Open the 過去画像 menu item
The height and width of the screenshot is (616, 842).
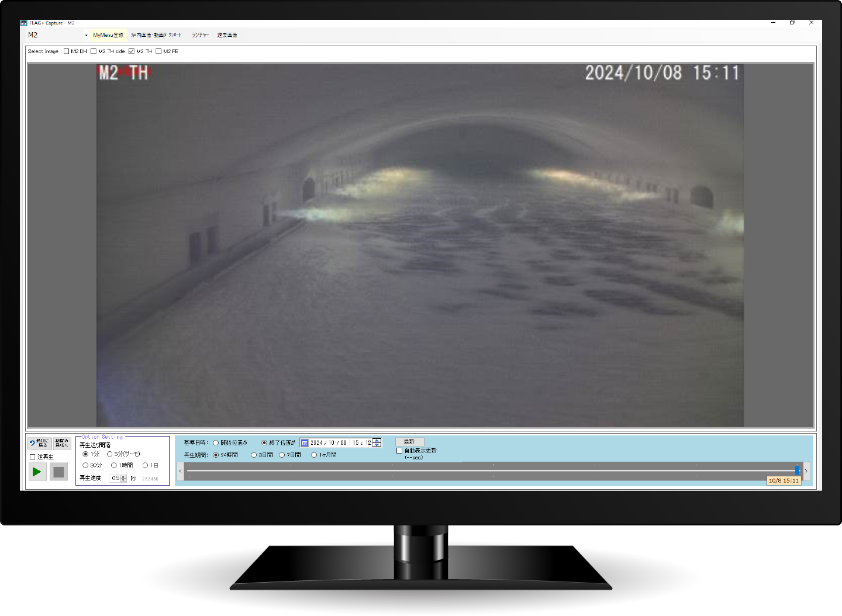pos(227,35)
